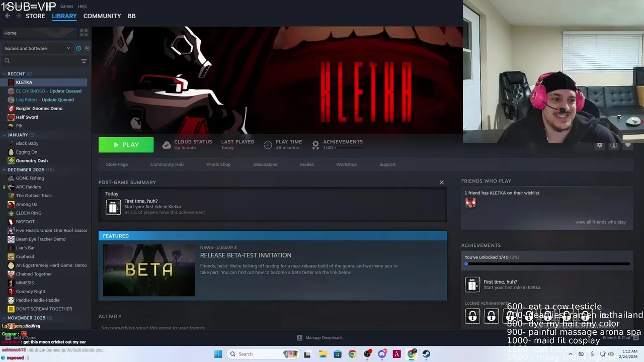Collapse the RECENT section
644x362 pixels.
pos(4,74)
